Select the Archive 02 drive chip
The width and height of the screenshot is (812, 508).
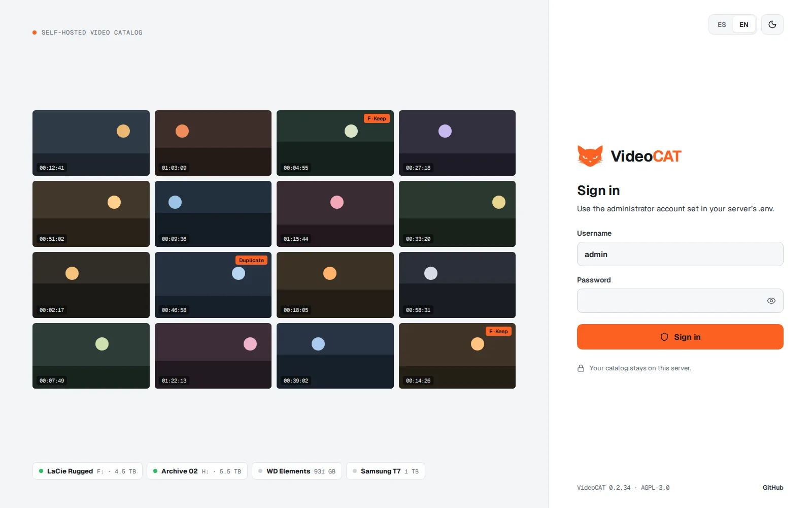click(197, 471)
